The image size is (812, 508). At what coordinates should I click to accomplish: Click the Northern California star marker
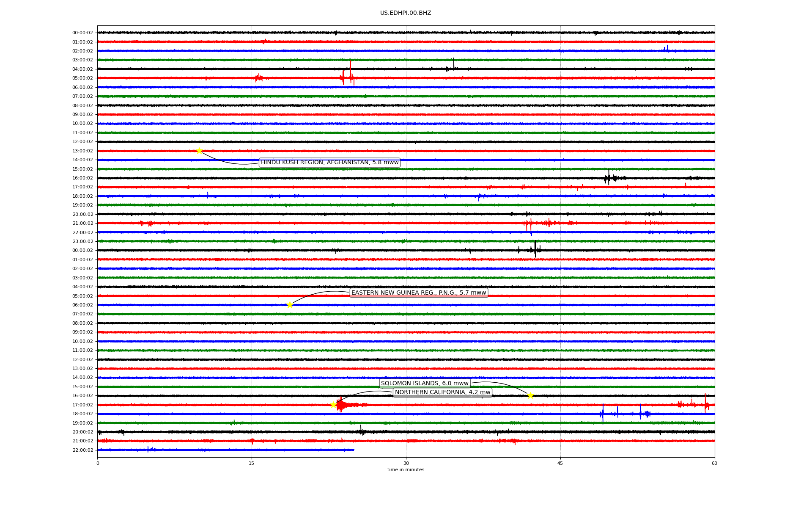pyautogui.click(x=333, y=405)
